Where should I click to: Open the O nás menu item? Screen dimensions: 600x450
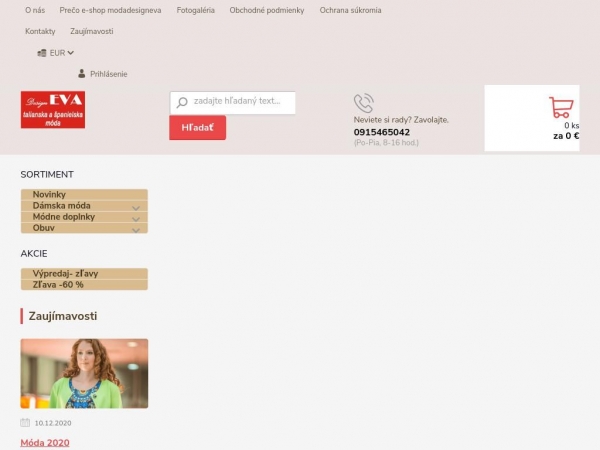point(35,10)
